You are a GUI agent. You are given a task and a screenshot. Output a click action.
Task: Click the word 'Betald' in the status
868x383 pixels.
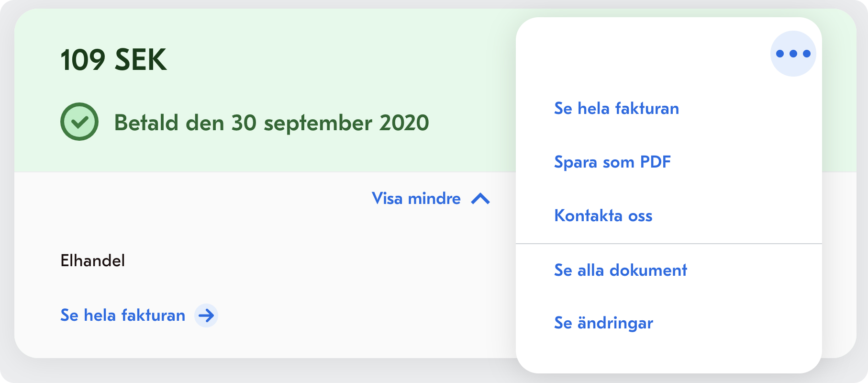[x=146, y=123]
